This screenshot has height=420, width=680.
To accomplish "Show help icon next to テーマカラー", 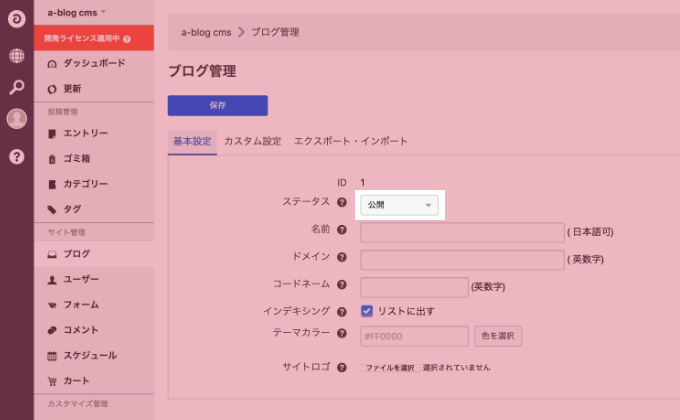I will click(342, 333).
